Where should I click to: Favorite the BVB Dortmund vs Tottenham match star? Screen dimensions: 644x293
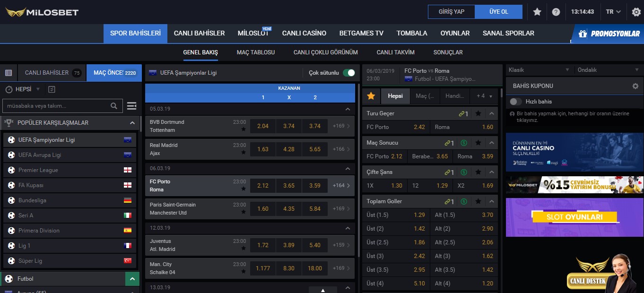pos(244,129)
